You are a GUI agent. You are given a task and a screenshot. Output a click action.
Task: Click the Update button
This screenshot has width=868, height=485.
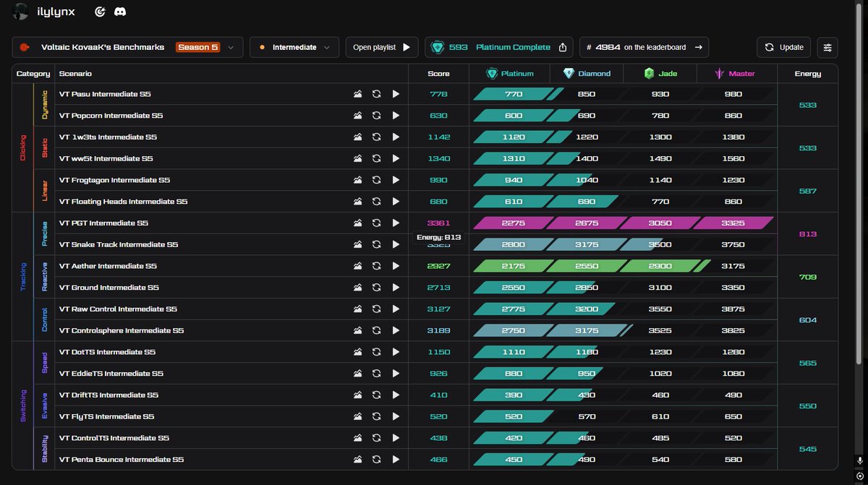pos(784,47)
